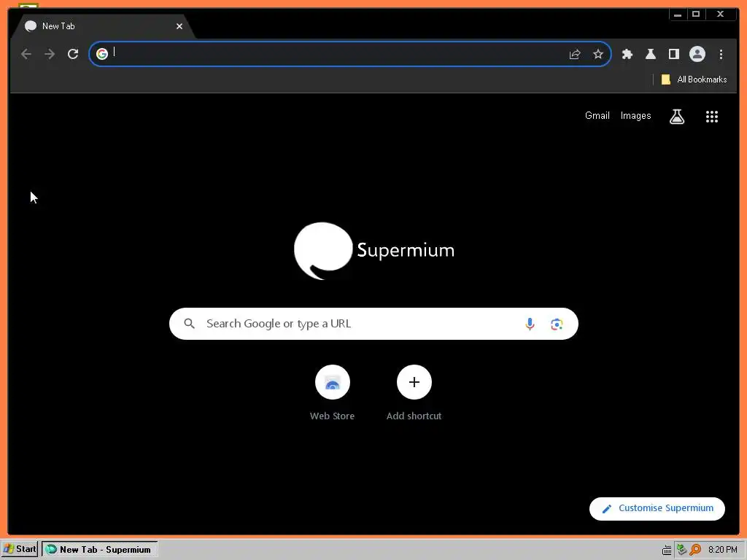Share this page icon in the address bar
747x560 pixels.
pyautogui.click(x=575, y=54)
